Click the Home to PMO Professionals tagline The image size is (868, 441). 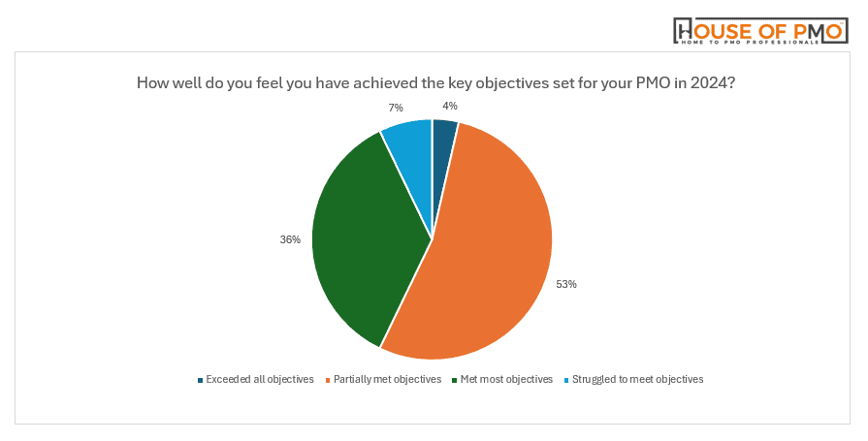pyautogui.click(x=750, y=42)
